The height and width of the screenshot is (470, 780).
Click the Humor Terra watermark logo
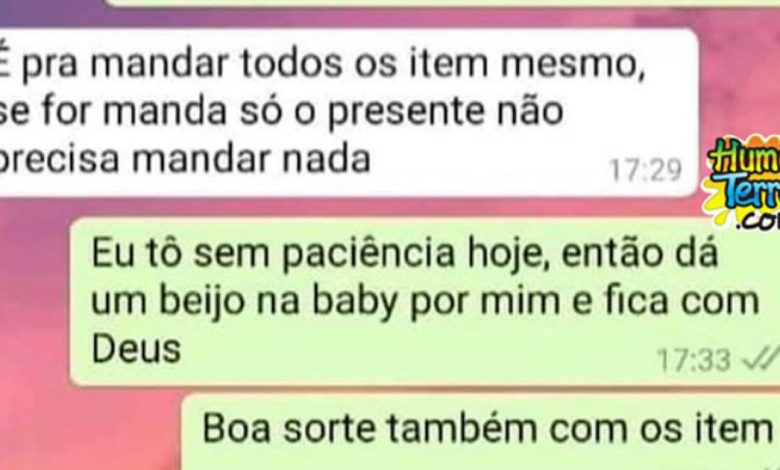click(x=742, y=181)
